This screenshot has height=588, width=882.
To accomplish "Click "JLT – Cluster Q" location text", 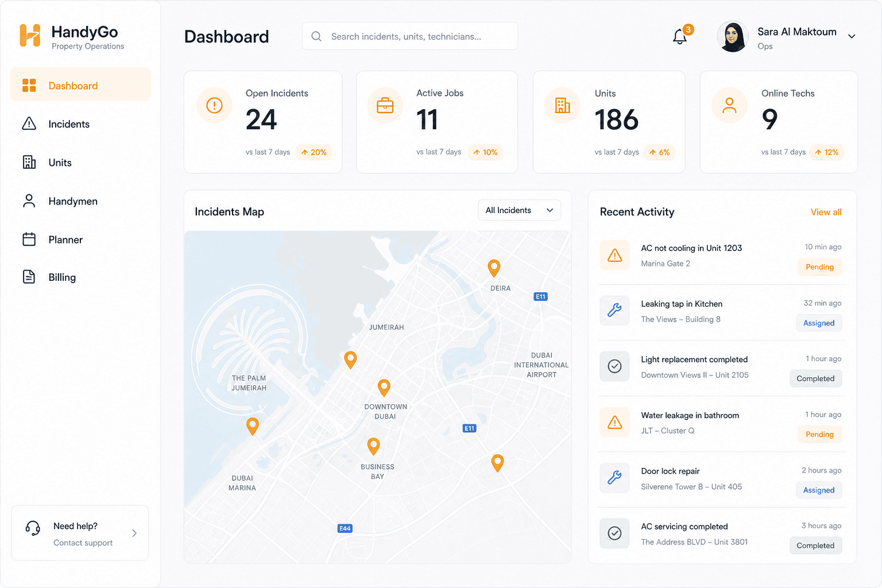I will point(667,431).
